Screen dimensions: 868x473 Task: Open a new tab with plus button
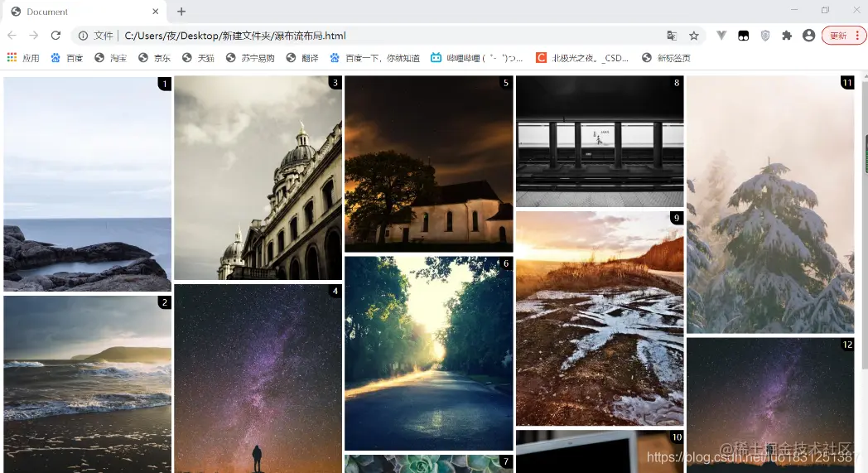181,11
